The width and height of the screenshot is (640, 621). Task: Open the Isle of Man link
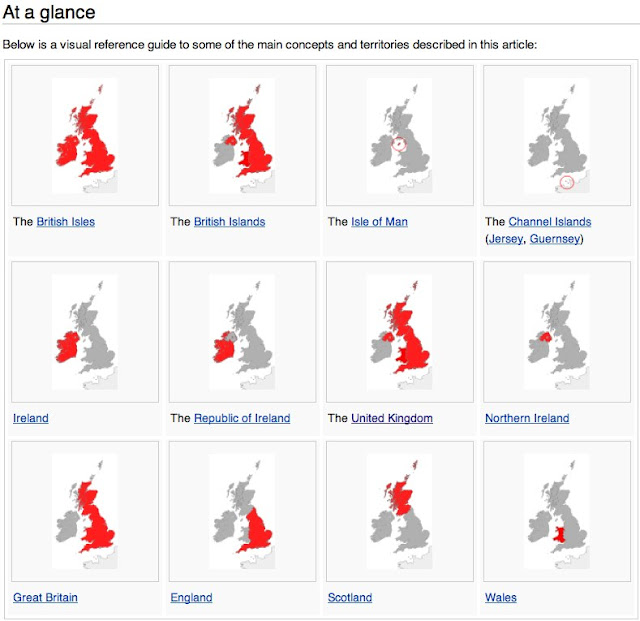tap(379, 222)
